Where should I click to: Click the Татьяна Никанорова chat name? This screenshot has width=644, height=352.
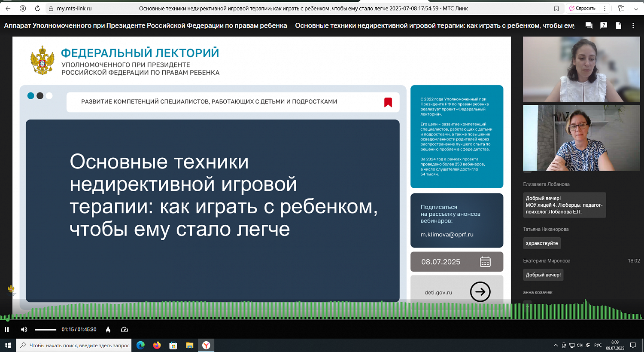point(546,229)
